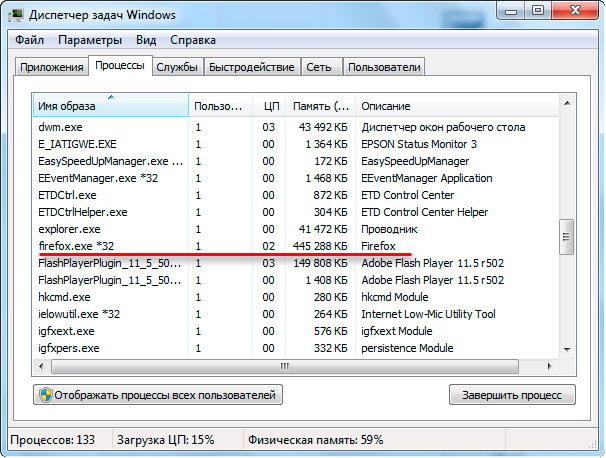This screenshot has width=606, height=458.
Task: Switch to the Пользователи tab
Action: click(384, 67)
